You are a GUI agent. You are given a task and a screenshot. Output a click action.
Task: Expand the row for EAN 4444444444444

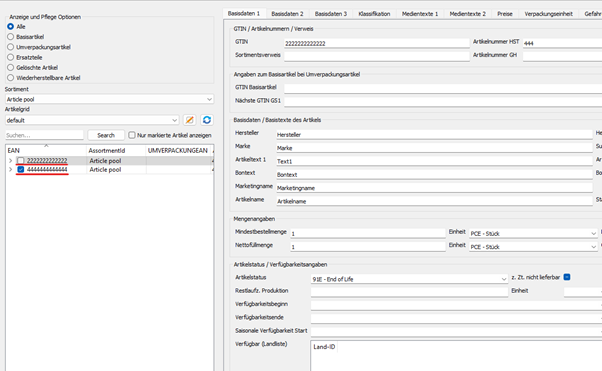[10, 169]
